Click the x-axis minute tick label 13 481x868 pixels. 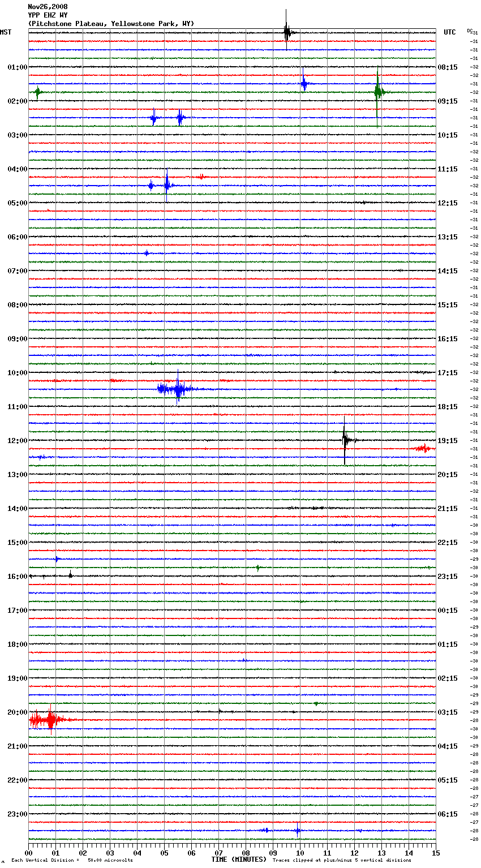click(x=381, y=853)
